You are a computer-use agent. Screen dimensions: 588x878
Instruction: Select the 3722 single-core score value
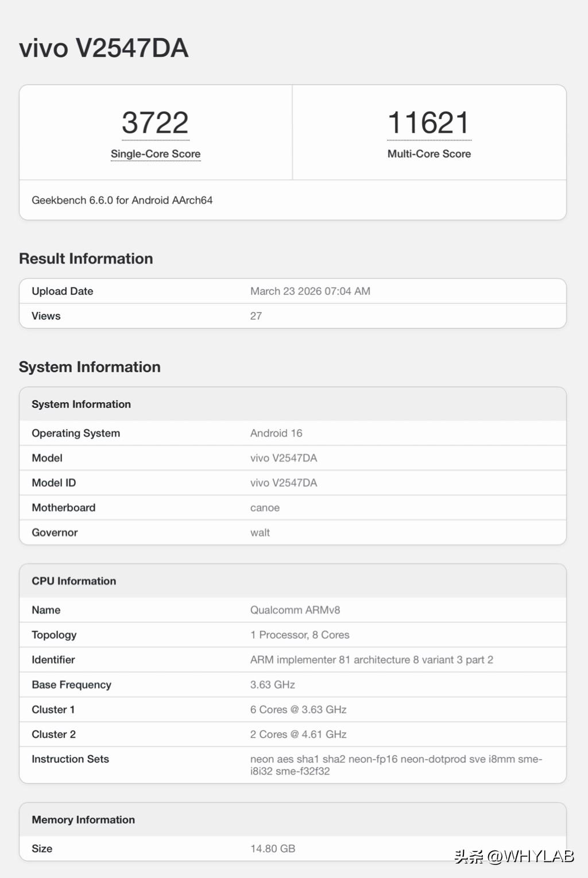pyautogui.click(x=155, y=121)
